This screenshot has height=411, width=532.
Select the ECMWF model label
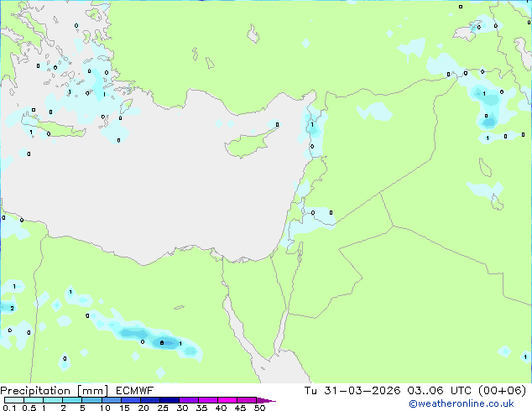pos(135,391)
